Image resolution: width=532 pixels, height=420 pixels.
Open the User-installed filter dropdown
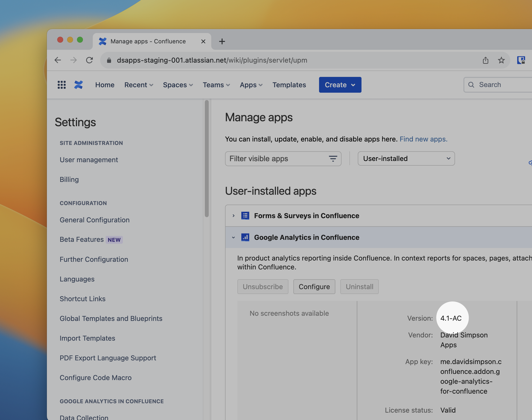pyautogui.click(x=406, y=158)
